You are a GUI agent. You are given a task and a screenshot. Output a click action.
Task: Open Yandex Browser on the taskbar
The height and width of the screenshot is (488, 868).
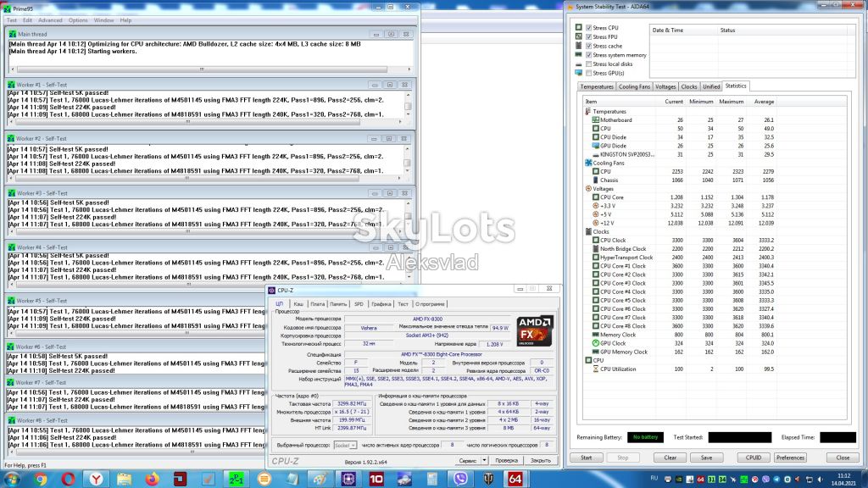tap(97, 479)
